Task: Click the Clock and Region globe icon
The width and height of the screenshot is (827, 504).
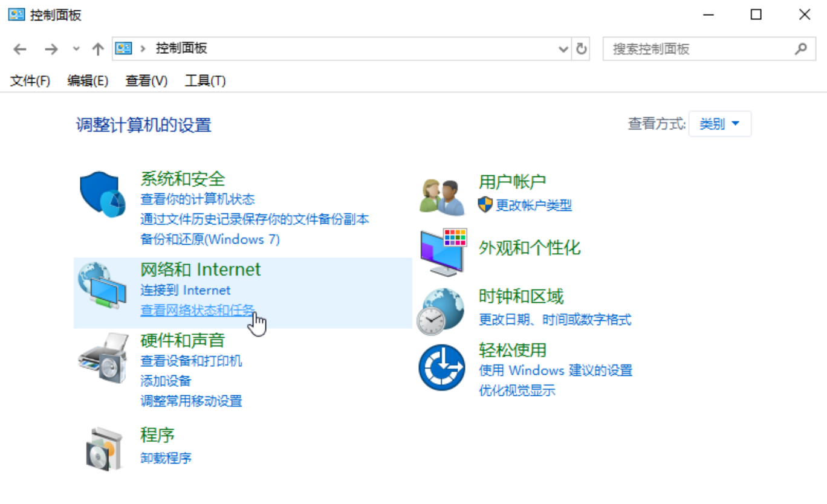Action: [441, 311]
